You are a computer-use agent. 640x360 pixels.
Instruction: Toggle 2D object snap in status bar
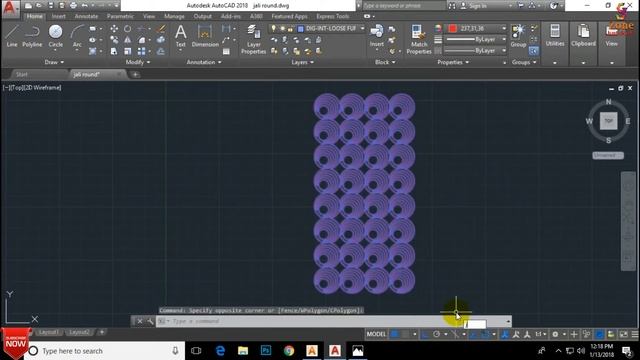(485, 334)
